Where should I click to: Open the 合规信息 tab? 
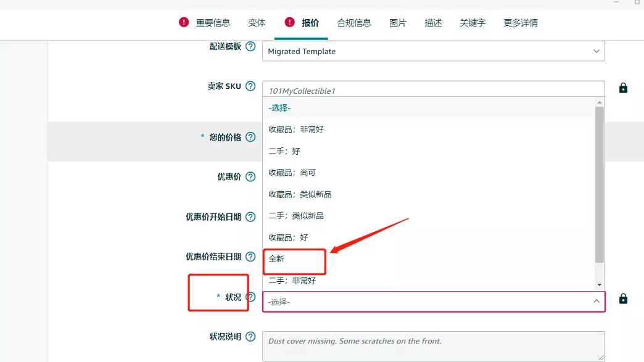[354, 23]
